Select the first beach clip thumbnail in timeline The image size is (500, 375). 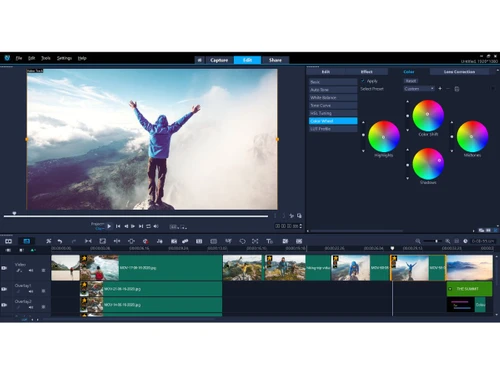click(65, 268)
